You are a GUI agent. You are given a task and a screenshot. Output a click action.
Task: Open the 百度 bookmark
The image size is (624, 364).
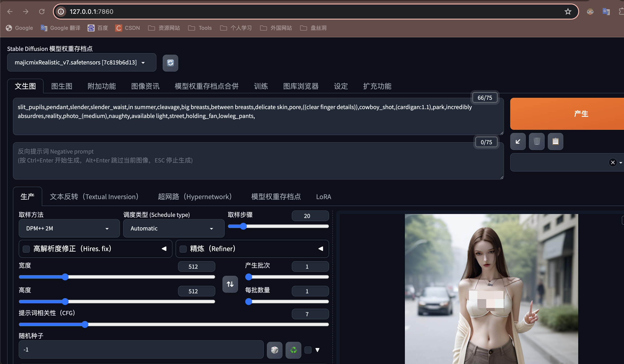[98, 28]
